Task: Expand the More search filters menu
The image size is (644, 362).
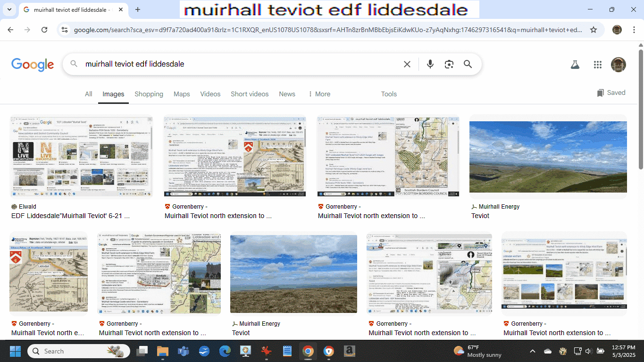Action: tap(319, 94)
